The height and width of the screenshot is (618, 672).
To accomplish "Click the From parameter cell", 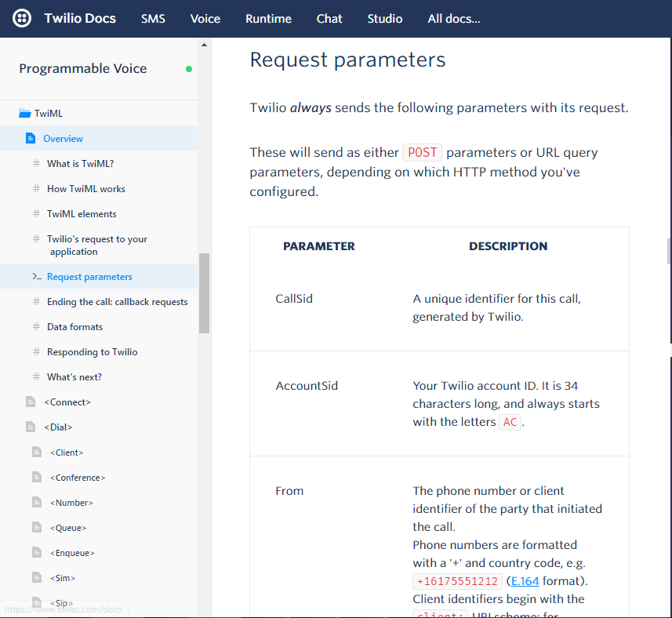I will click(x=289, y=491).
